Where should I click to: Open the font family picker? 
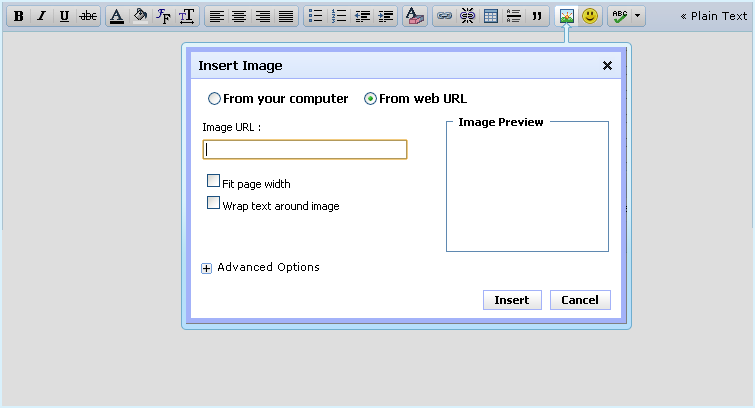(163, 16)
